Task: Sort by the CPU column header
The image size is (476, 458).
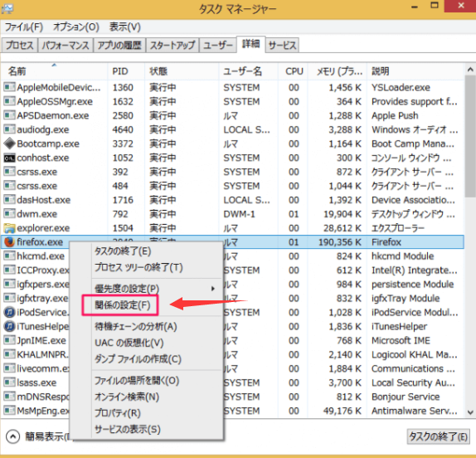Action: click(294, 71)
